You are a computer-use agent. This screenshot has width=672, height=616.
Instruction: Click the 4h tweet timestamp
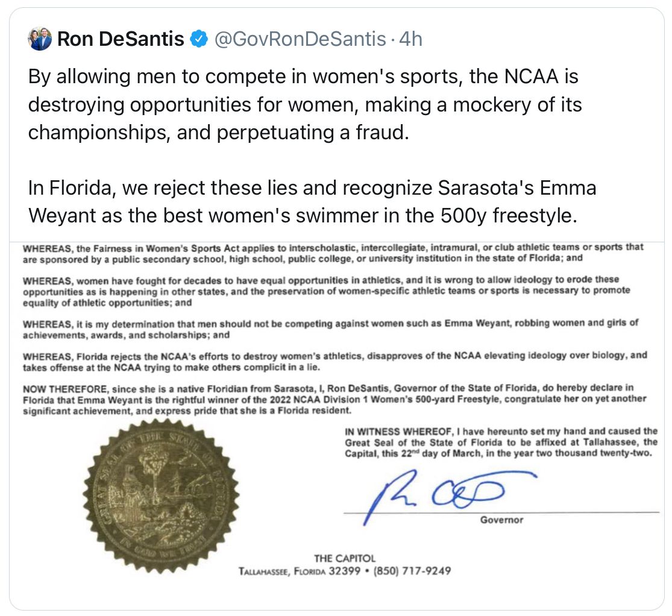(x=410, y=39)
